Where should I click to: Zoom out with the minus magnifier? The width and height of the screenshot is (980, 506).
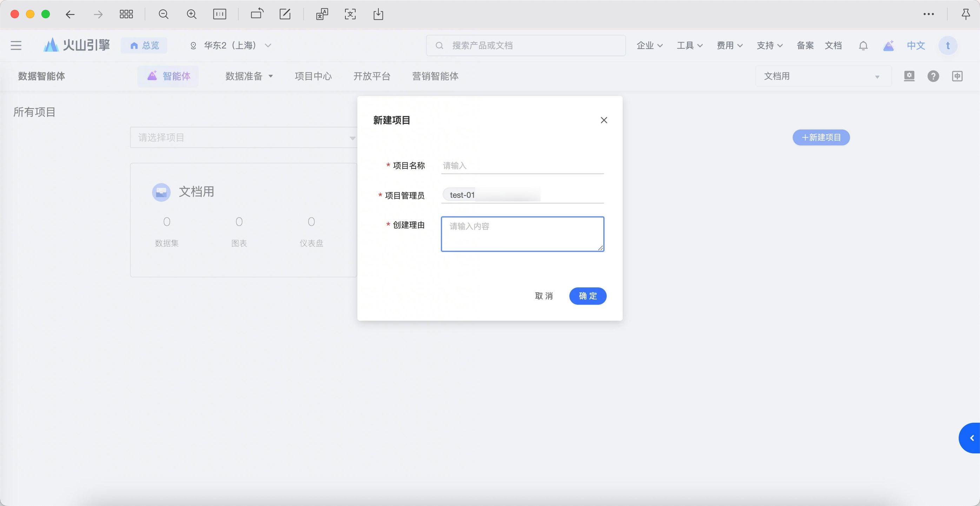point(164,14)
